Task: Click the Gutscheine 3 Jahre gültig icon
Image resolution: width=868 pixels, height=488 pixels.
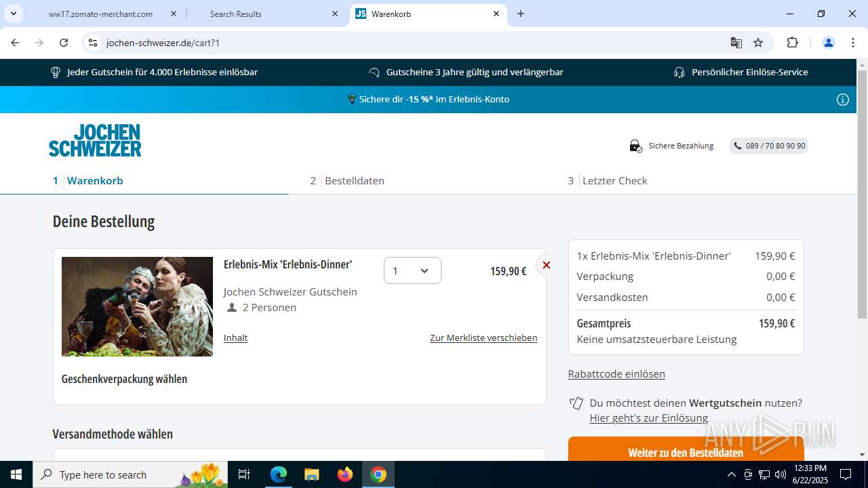Action: 374,73
